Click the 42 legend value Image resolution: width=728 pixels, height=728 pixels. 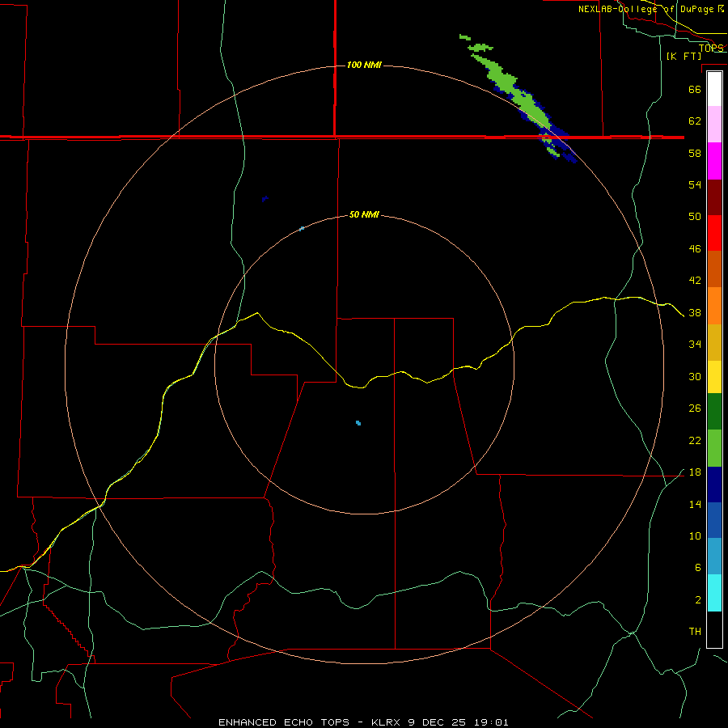pyautogui.click(x=695, y=281)
